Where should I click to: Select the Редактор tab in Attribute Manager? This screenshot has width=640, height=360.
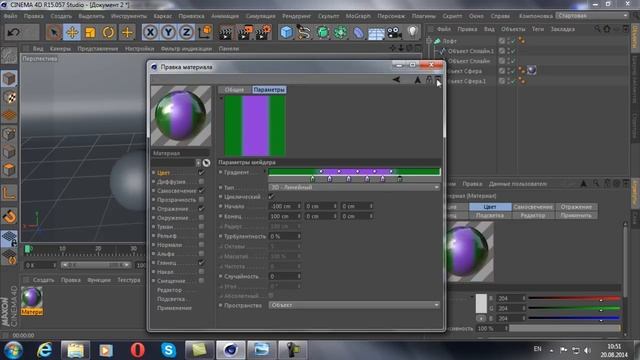click(533, 216)
